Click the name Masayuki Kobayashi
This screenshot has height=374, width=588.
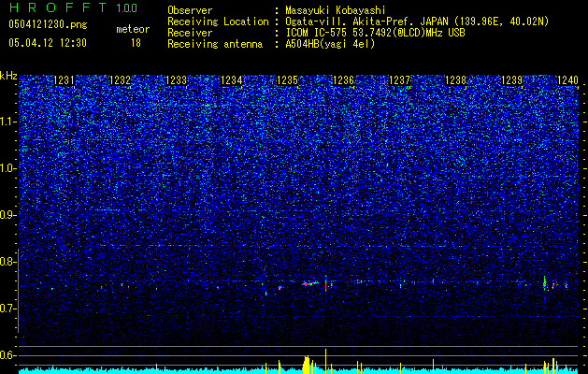point(336,10)
